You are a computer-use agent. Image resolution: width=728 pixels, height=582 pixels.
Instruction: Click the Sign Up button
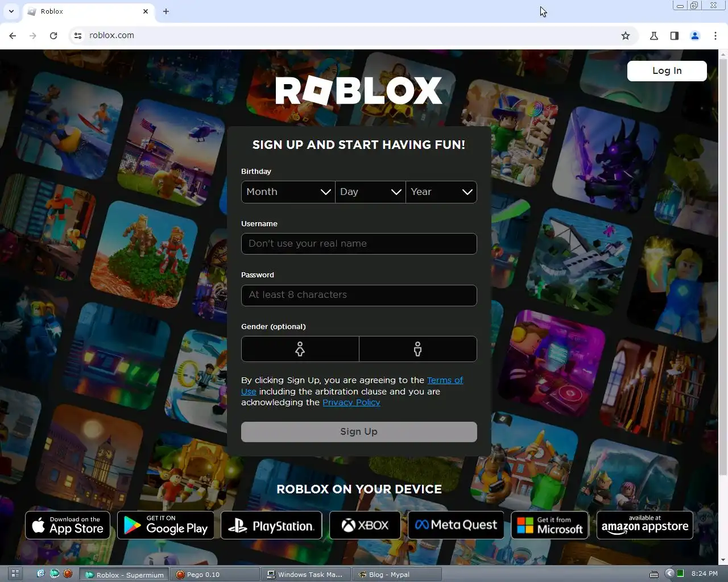coord(359,432)
